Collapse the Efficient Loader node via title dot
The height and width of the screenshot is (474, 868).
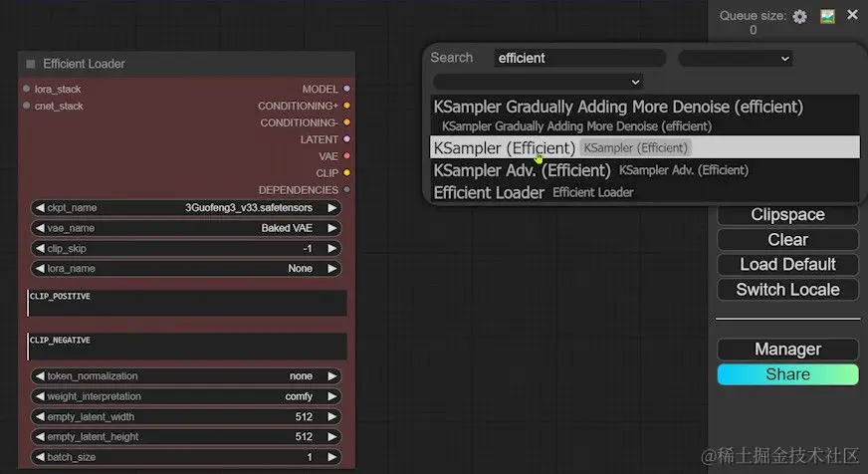(31, 64)
